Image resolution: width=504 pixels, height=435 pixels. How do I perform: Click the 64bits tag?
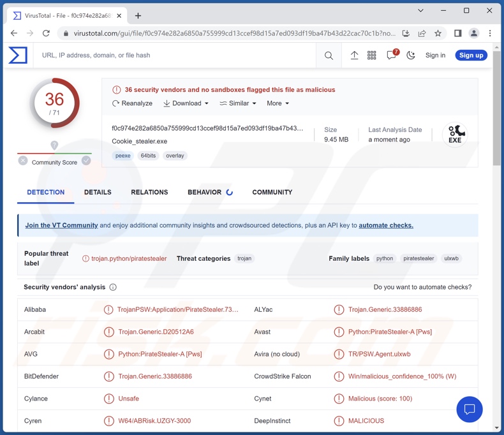(x=148, y=156)
